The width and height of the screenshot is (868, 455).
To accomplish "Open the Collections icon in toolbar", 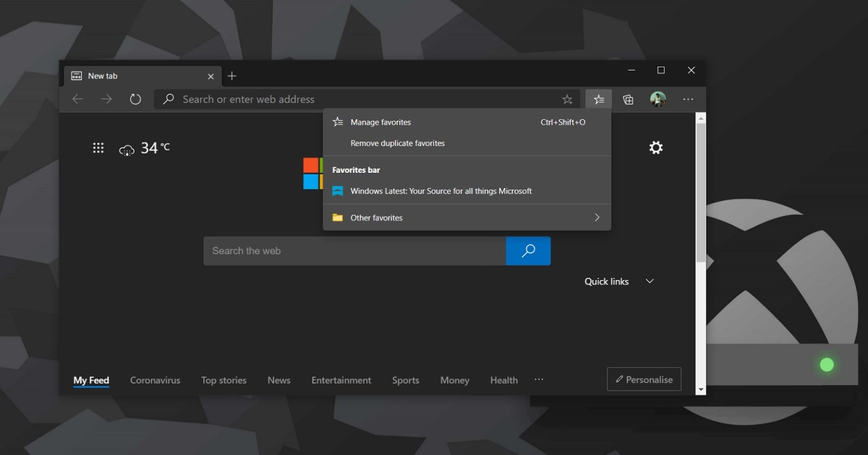I will coord(628,99).
